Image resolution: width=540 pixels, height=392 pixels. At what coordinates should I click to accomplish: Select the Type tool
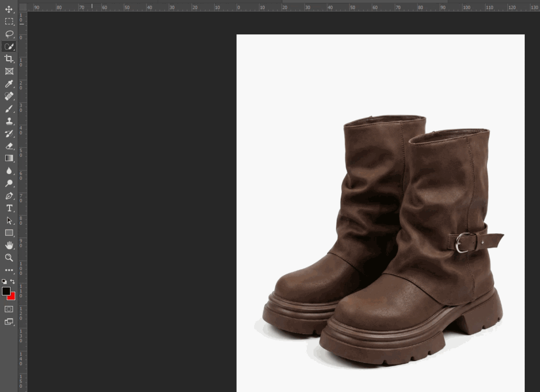[x=8, y=208]
